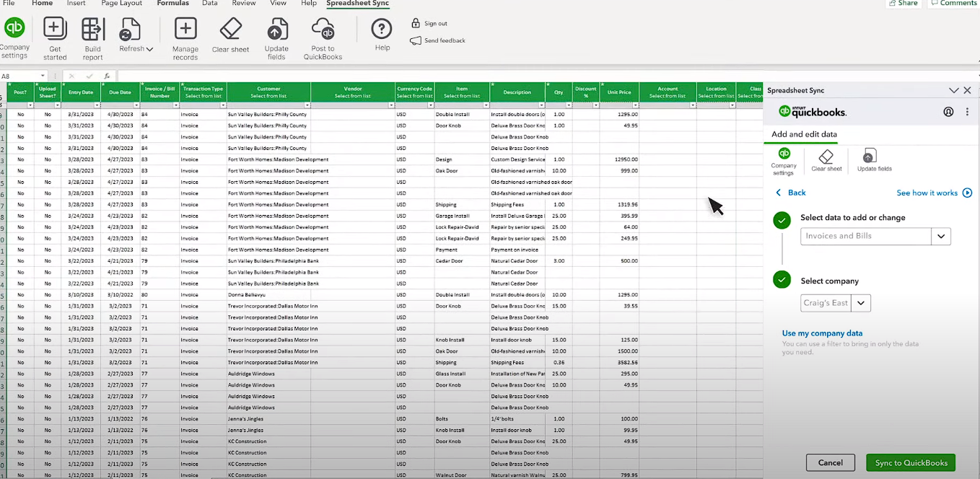Switch to the Data tab
980x479 pixels.
(x=210, y=4)
